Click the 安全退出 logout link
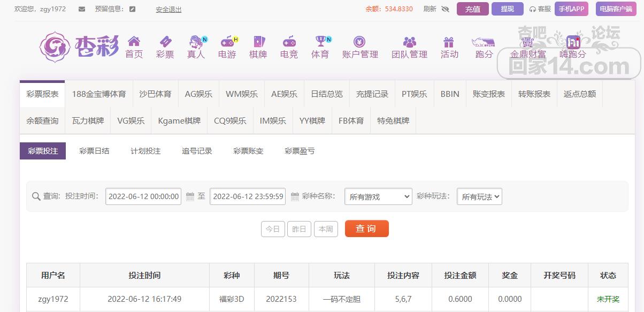The height and width of the screenshot is (312, 644). click(168, 9)
